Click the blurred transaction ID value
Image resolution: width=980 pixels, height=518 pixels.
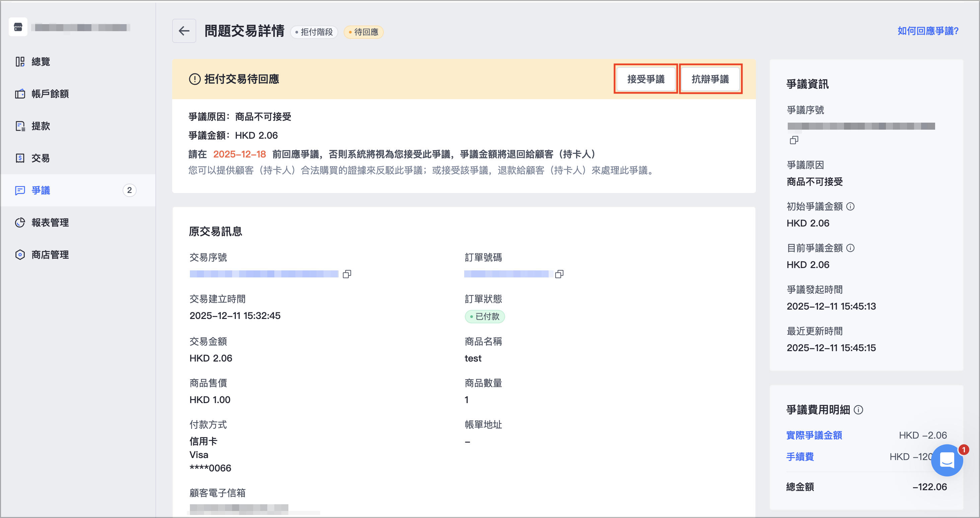pyautogui.click(x=264, y=274)
